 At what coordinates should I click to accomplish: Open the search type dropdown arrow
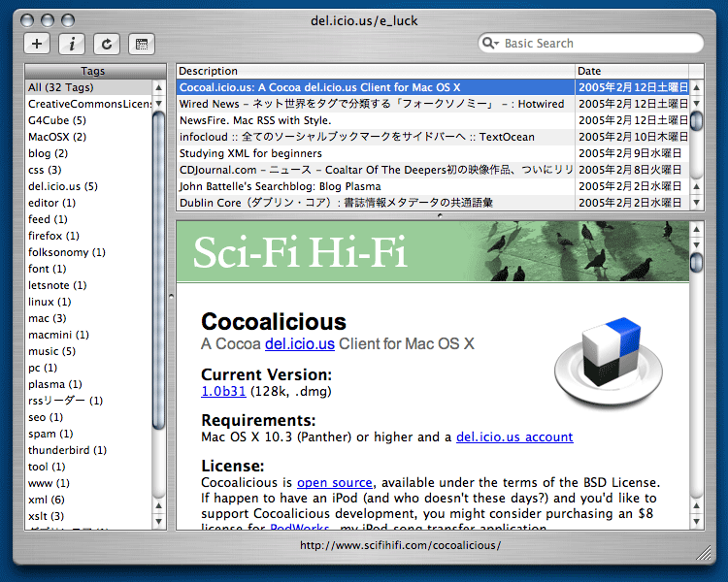[x=499, y=45]
